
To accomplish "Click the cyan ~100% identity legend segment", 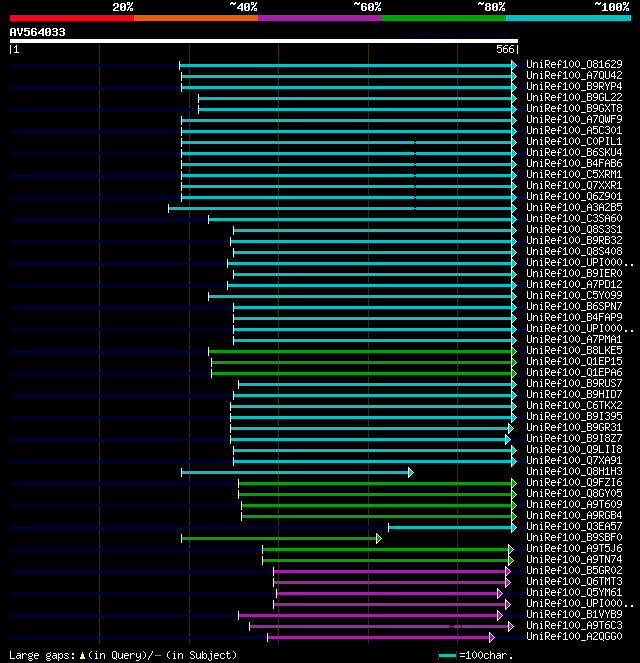I will 568,18.
